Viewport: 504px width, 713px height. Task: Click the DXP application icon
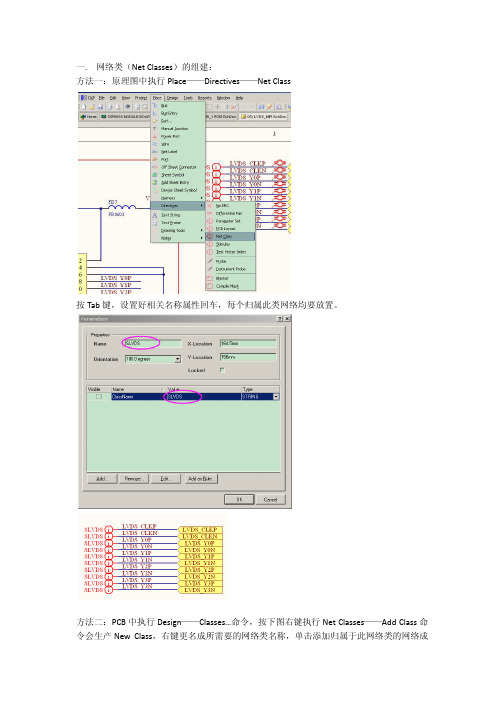click(88, 98)
